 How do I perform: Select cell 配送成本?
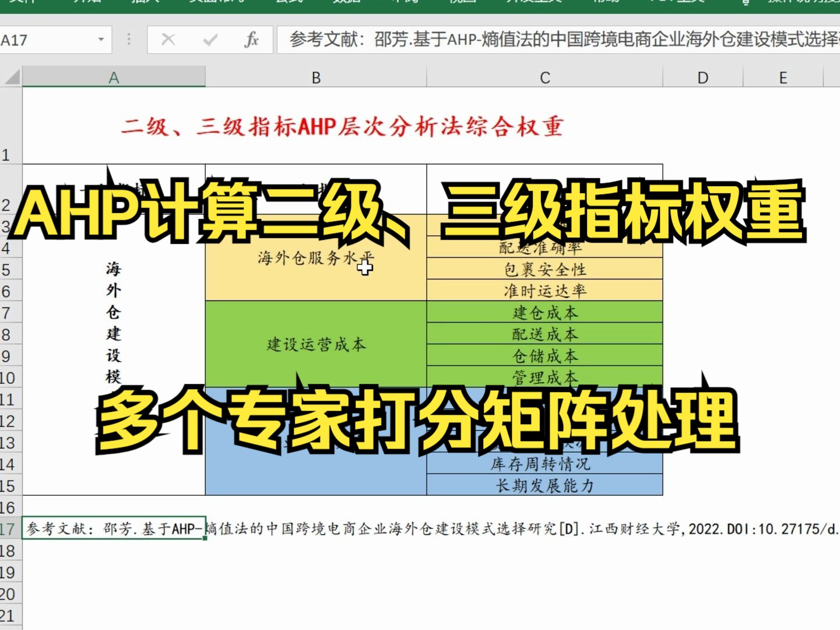pyautogui.click(x=544, y=334)
